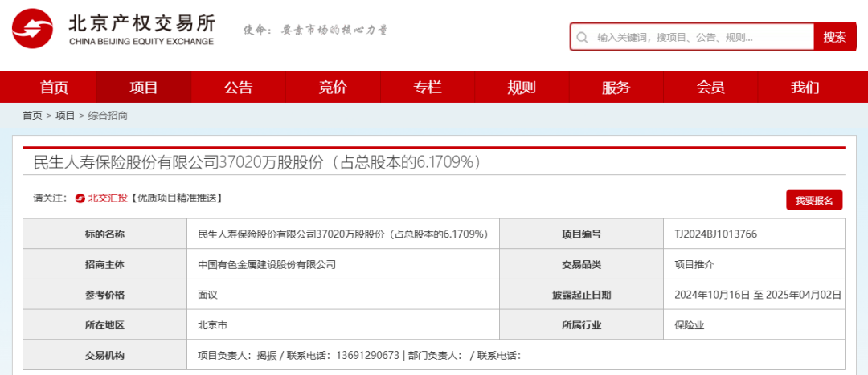Select 中国有色金属建设股份有限公司 cell
Screen dimensions: 868x375
343,264
